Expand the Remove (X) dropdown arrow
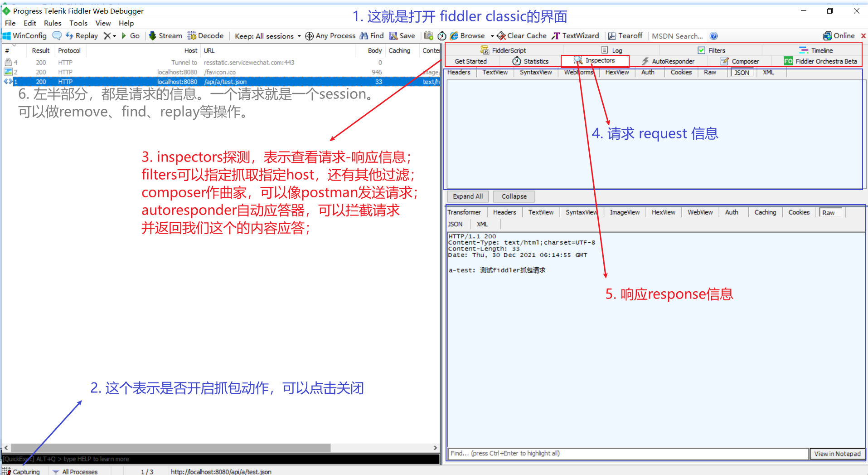 (x=115, y=36)
